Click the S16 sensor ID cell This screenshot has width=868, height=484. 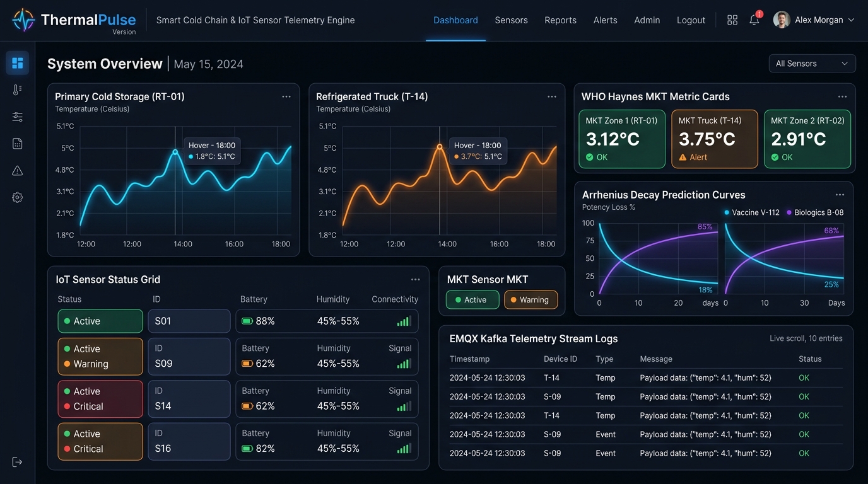(x=189, y=441)
